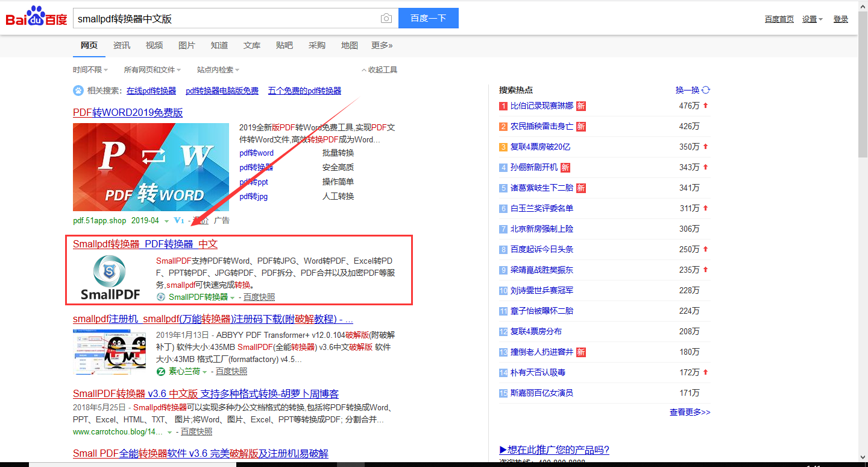Open related search 在线pdf转换器
Image resolution: width=868 pixels, height=467 pixels.
point(151,91)
